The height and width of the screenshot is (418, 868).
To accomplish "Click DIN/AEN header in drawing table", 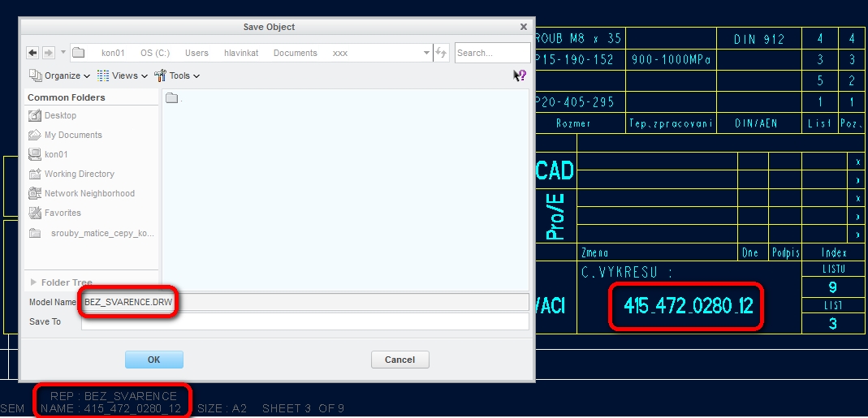I will click(756, 123).
